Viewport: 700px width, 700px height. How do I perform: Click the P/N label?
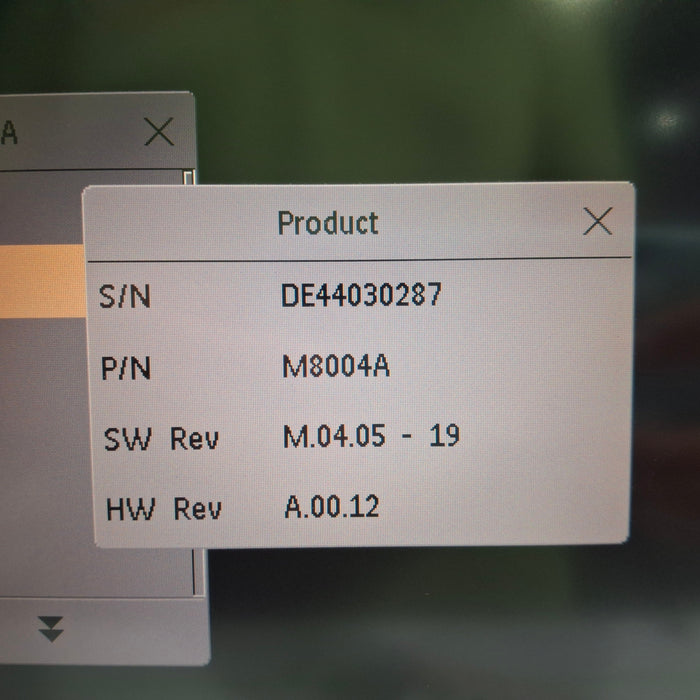(x=126, y=368)
